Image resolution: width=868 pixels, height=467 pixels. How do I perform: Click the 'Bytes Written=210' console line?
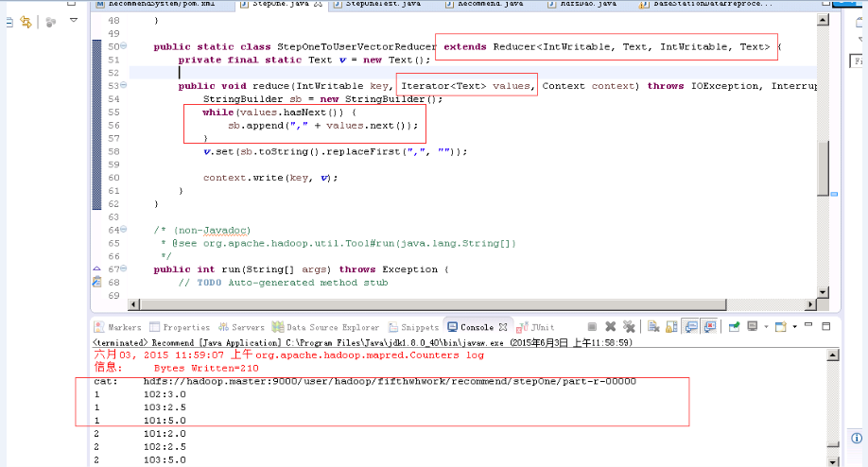[206, 368]
